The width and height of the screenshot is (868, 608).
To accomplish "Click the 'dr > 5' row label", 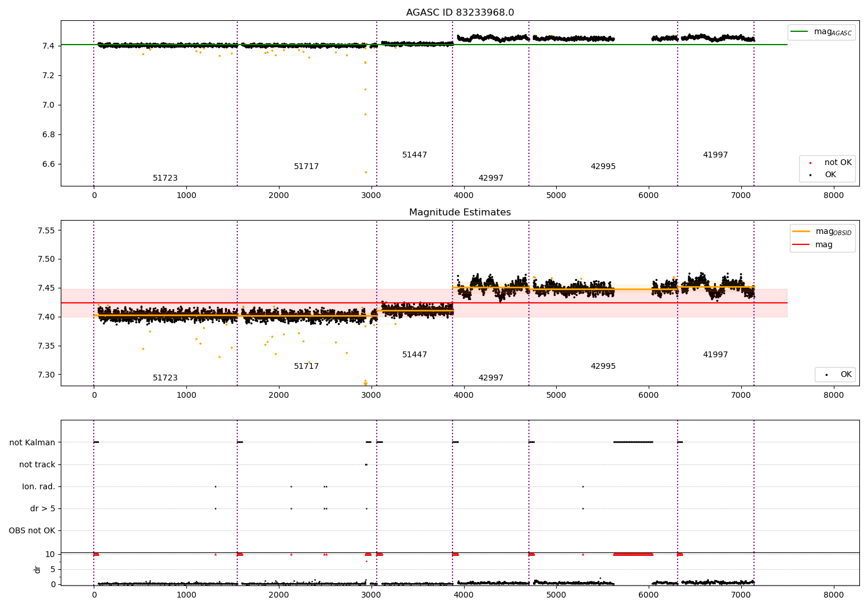I will (43, 508).
